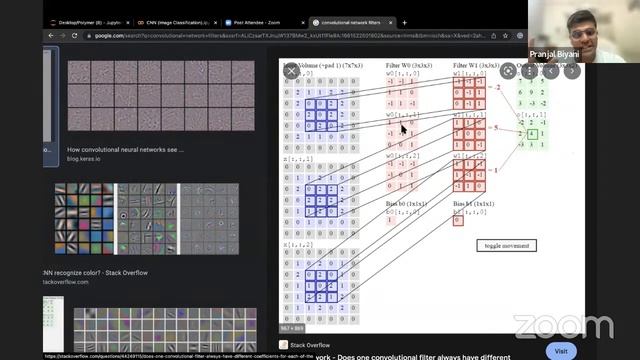Open the bottom row filter grid thumbnail

click(x=165, y=330)
